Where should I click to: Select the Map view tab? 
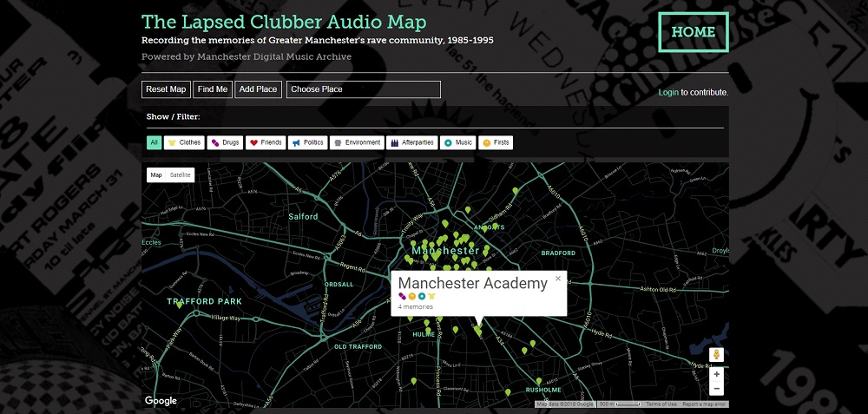[156, 174]
